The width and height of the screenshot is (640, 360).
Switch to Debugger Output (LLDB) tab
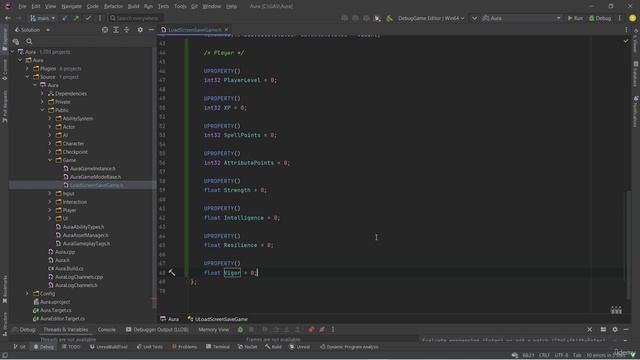157,330
